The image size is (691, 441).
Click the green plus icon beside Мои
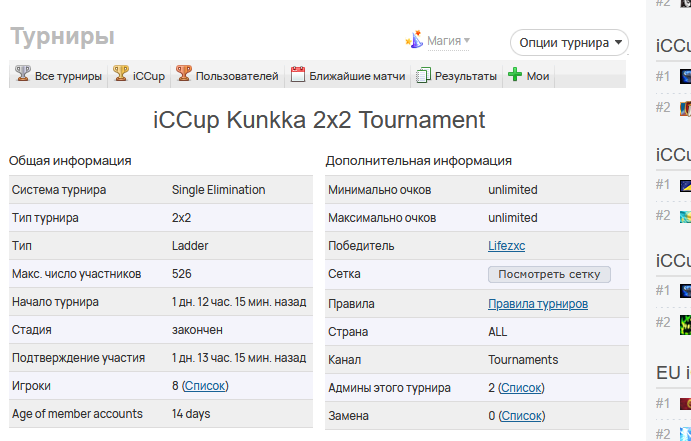pyautogui.click(x=515, y=74)
